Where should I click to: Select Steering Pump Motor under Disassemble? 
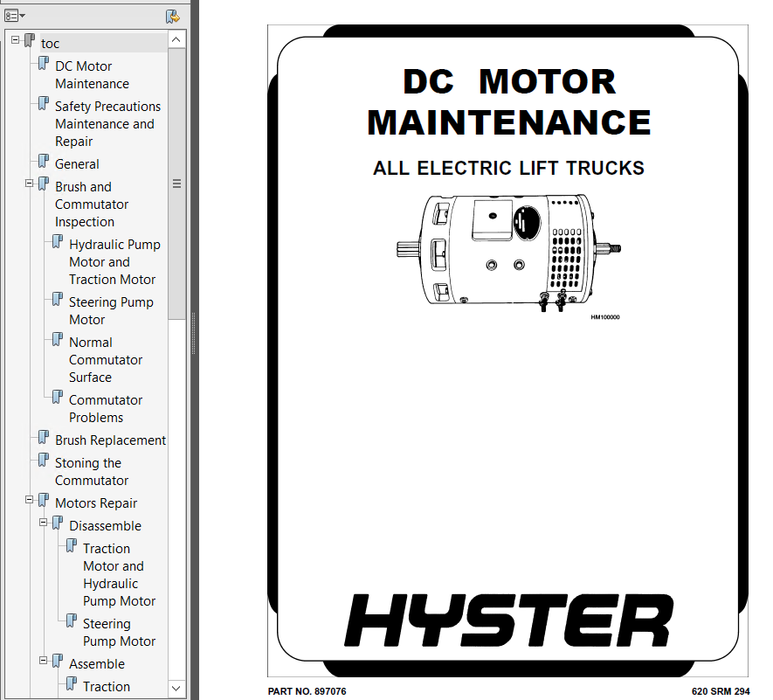click(x=120, y=633)
